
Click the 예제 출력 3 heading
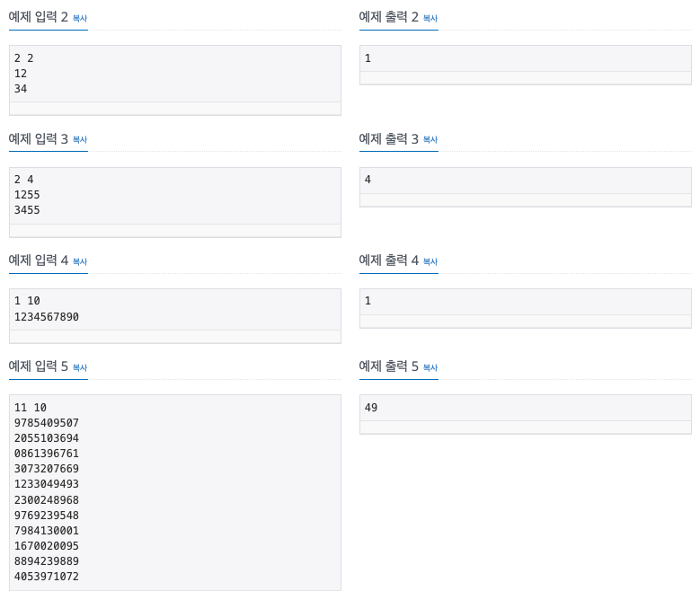click(389, 139)
